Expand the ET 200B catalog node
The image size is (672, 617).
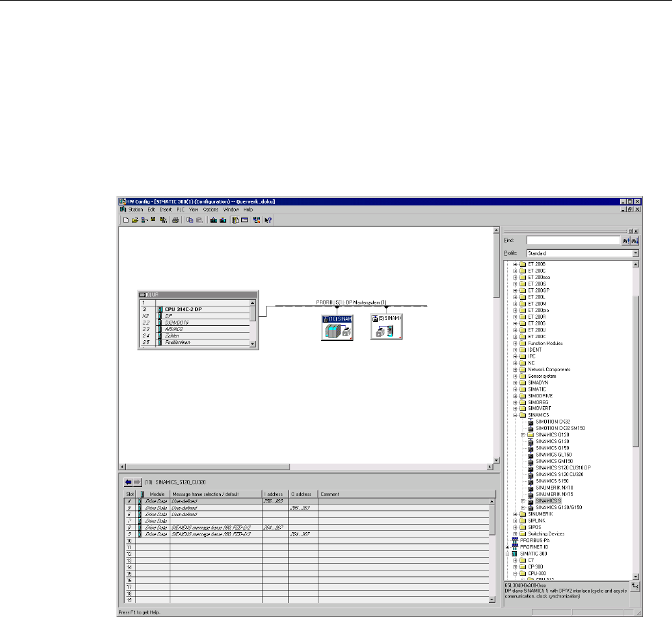pos(515,264)
